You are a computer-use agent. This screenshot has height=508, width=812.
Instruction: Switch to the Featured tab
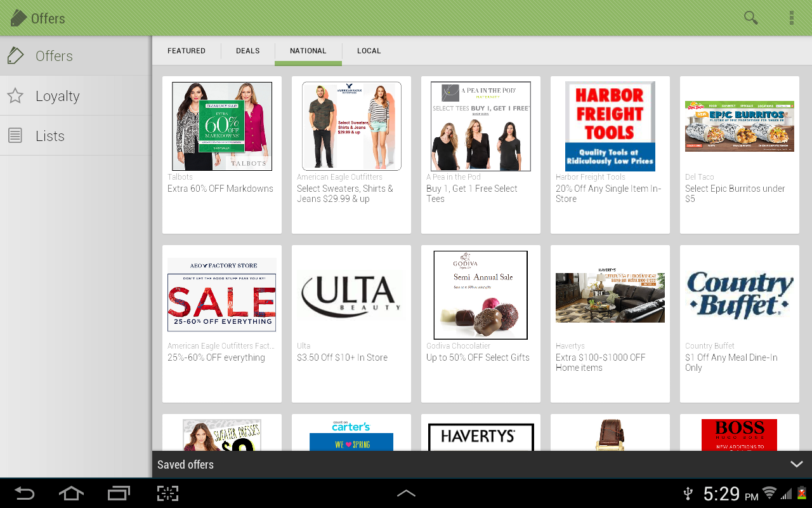click(187, 51)
